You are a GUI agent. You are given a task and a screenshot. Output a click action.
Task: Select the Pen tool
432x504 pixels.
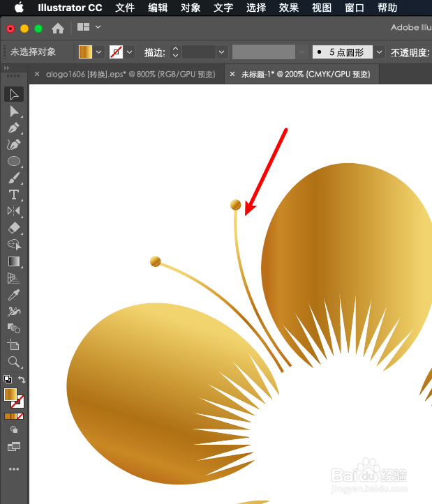point(14,128)
